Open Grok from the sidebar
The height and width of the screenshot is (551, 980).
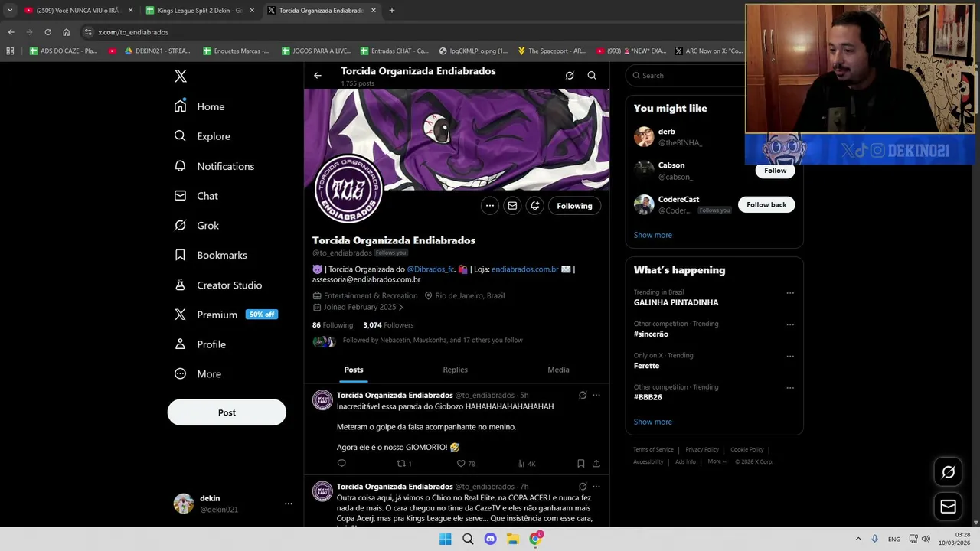[197, 226]
